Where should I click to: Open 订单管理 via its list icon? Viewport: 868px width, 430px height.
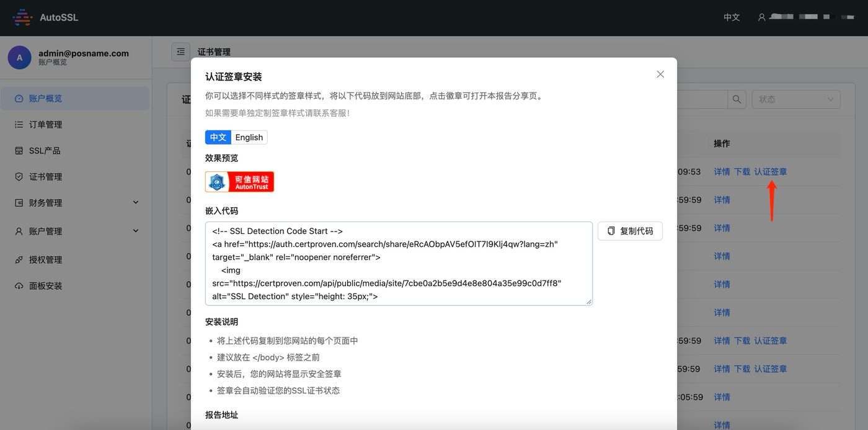coord(19,125)
